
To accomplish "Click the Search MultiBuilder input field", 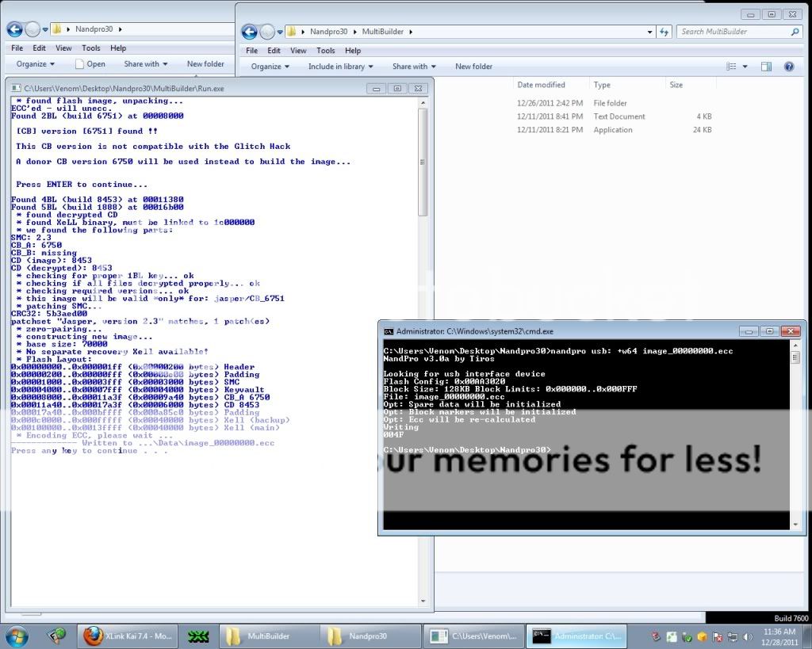I will pyautogui.click(x=733, y=32).
